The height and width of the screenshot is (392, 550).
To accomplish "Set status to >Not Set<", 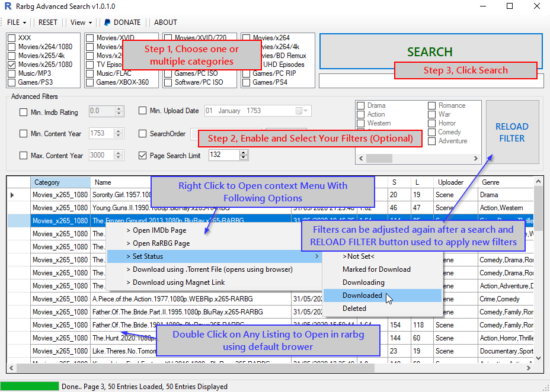I will [382, 256].
